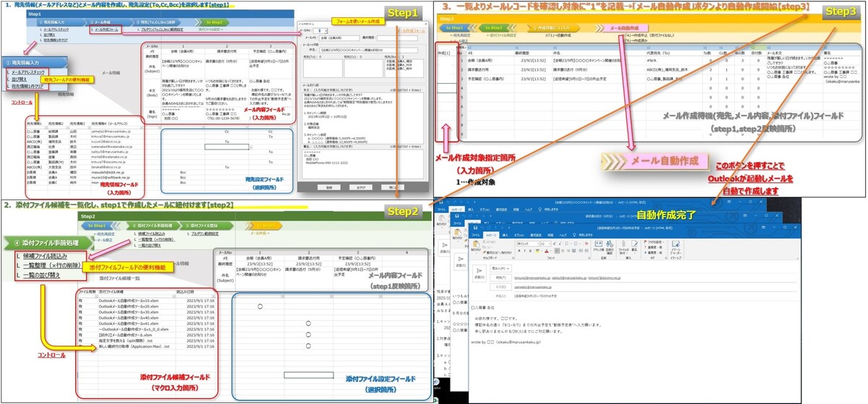Open the Immersive Reader icon in Outlook

pyautogui.click(x=675, y=248)
